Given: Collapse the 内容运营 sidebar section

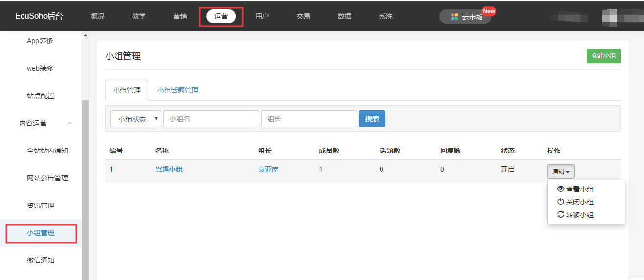Looking at the screenshot, I should click(x=70, y=123).
